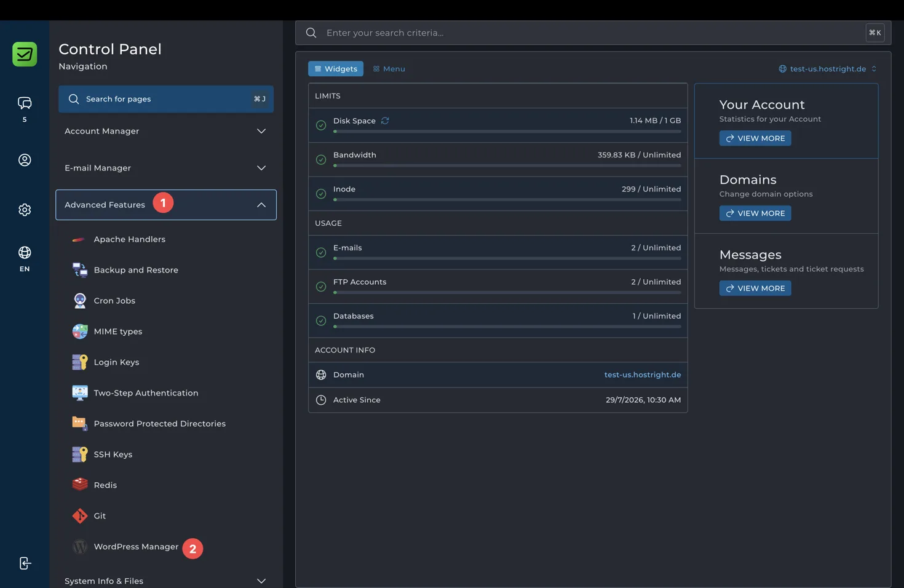Open Login Keys menu entry

point(116,362)
